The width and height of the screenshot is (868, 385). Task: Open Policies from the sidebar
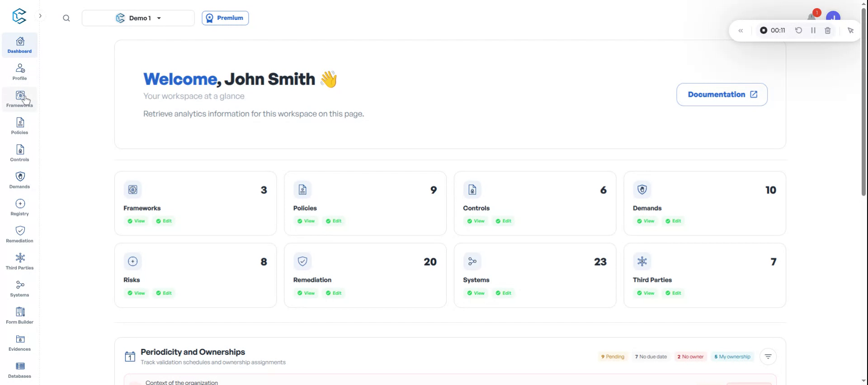click(19, 127)
